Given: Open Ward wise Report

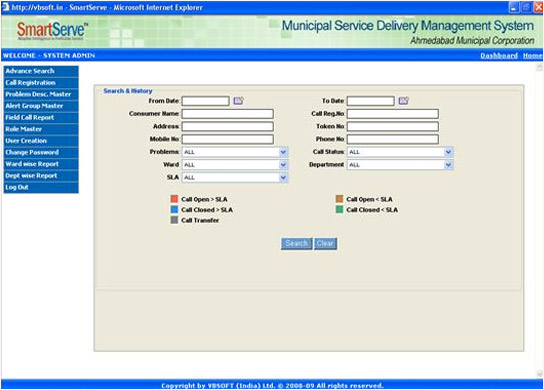Looking at the screenshot, I should point(41,164).
